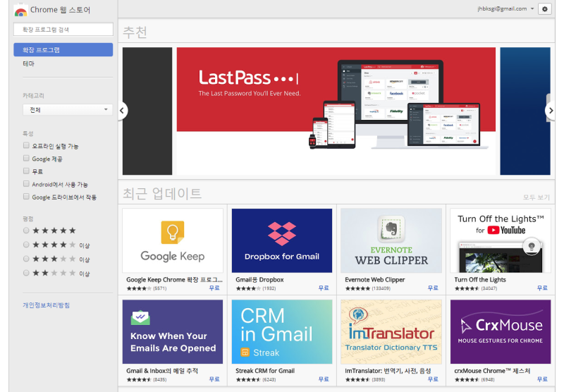Click '무료' button on Streak CRM card
Viewport: 564px width, 392px height.
324,379
